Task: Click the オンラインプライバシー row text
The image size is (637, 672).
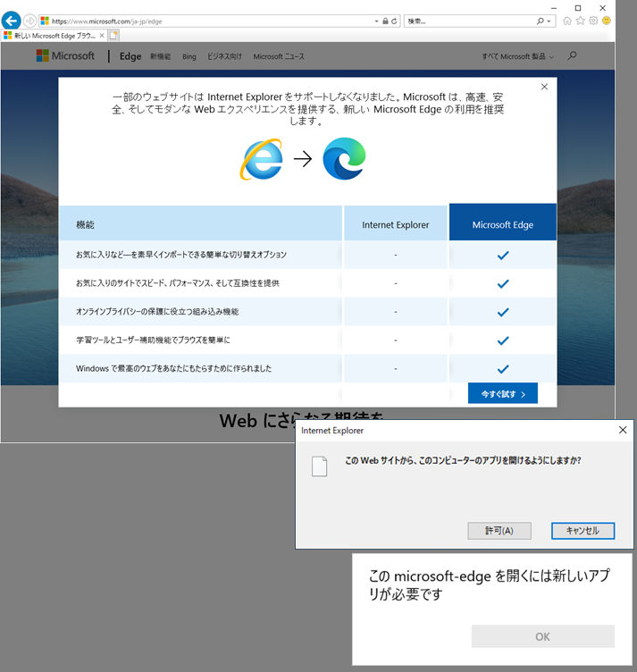Action: tap(157, 312)
